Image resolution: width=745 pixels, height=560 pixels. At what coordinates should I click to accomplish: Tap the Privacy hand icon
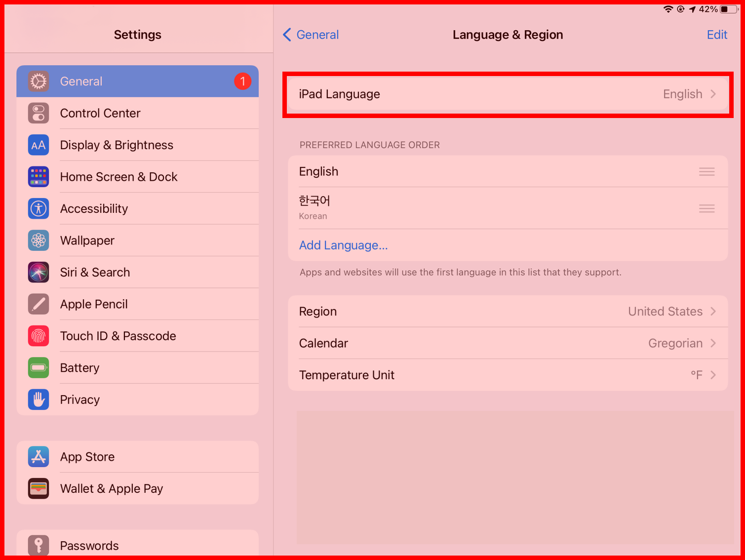click(x=39, y=400)
